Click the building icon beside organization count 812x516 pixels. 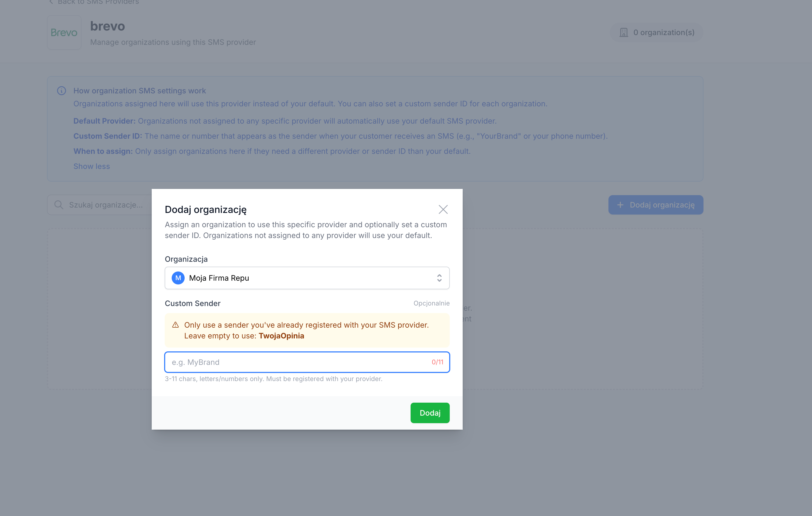[x=624, y=32]
